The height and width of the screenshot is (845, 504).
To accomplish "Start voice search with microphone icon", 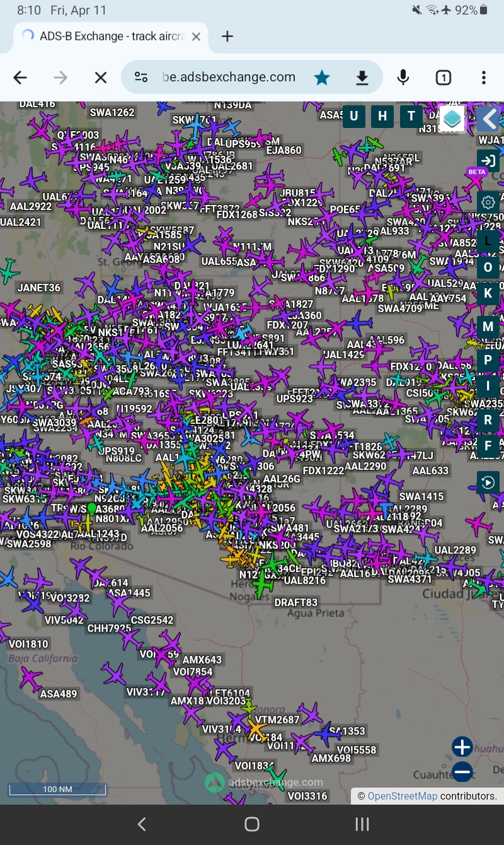I will tap(403, 78).
